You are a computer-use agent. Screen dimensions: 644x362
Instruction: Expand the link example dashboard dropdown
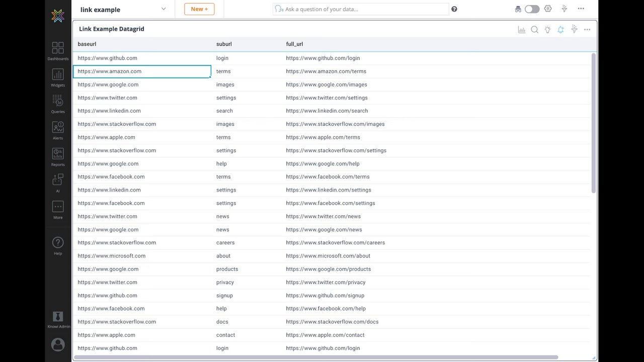(x=164, y=9)
